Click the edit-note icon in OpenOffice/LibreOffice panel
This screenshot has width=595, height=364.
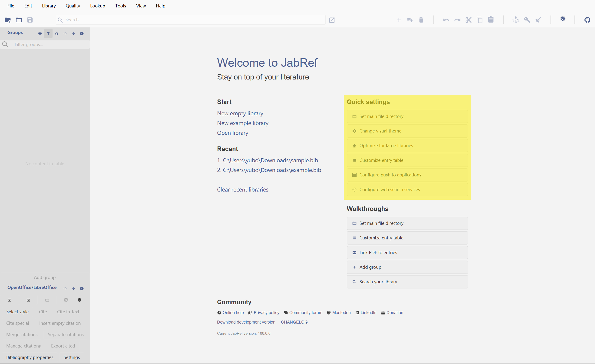(66, 300)
